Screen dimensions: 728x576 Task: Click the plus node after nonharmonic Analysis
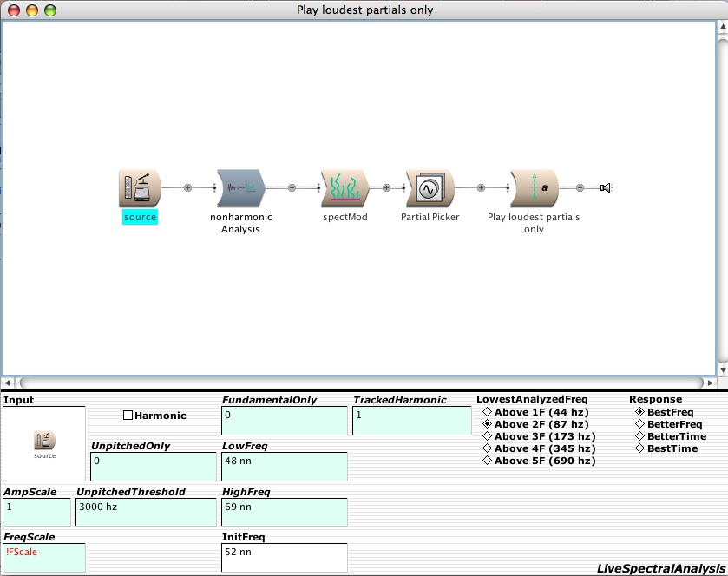[292, 187]
